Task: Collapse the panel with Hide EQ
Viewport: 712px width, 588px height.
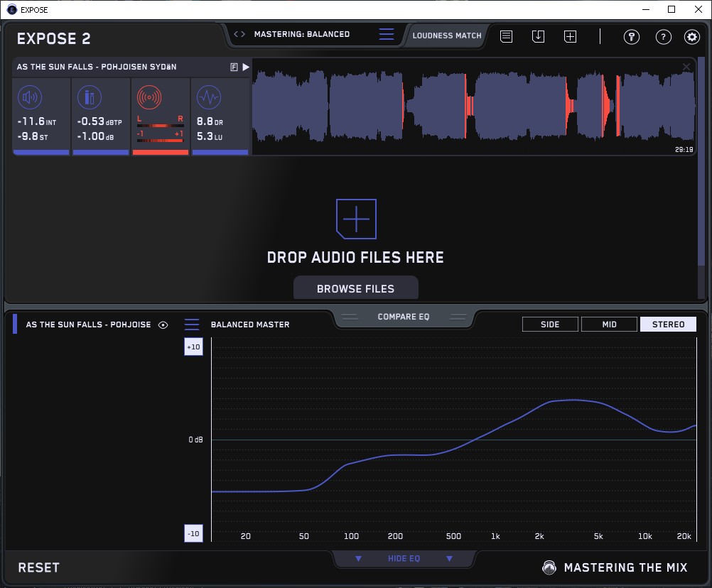Action: [x=404, y=559]
